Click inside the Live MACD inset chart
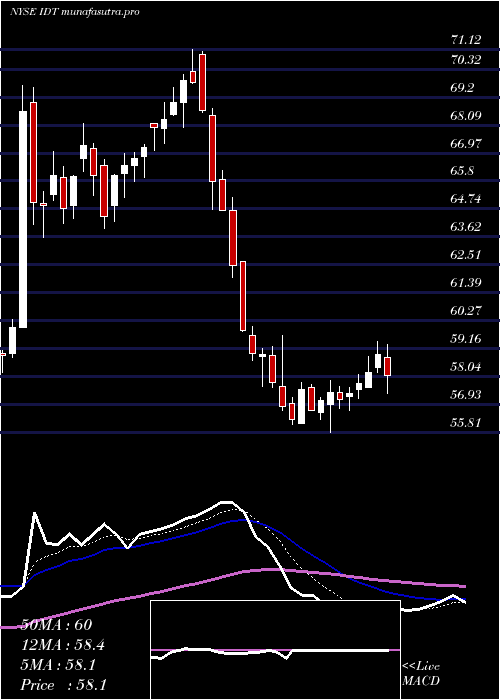Image resolution: width=500 pixels, height=700 pixels. pyautogui.click(x=275, y=650)
